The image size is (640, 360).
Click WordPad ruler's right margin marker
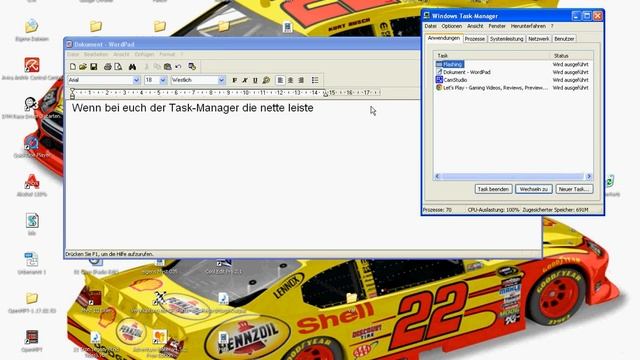(325, 94)
